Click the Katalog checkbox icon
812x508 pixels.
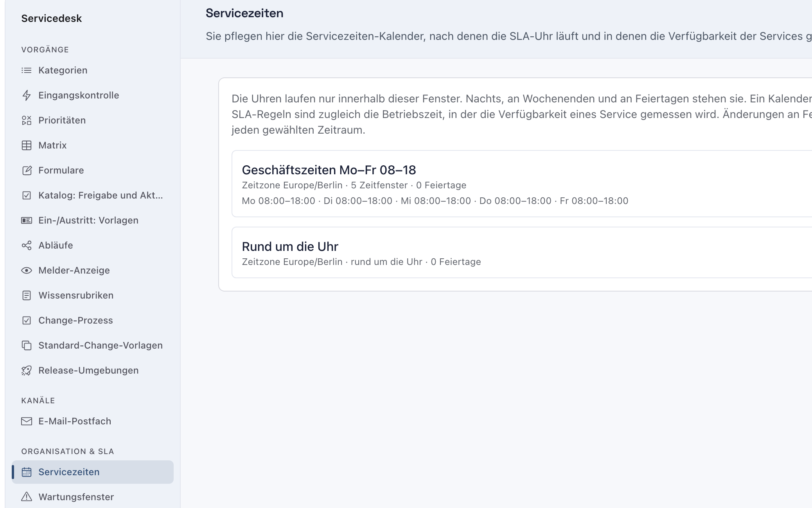coord(27,195)
